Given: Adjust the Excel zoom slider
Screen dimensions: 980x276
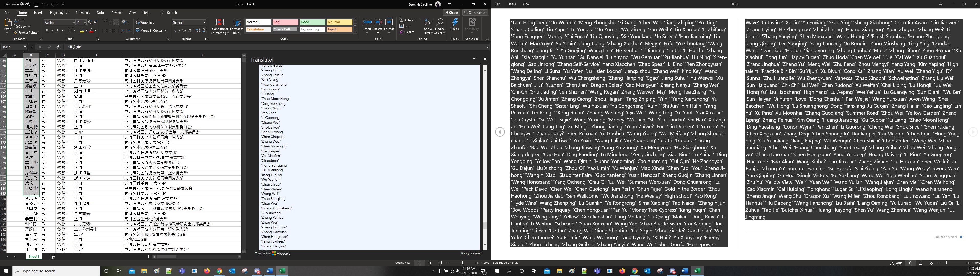Looking at the screenshot, I should click(463, 263).
